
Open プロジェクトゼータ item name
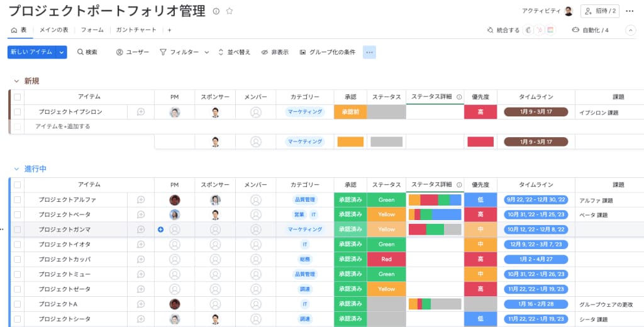65,289
